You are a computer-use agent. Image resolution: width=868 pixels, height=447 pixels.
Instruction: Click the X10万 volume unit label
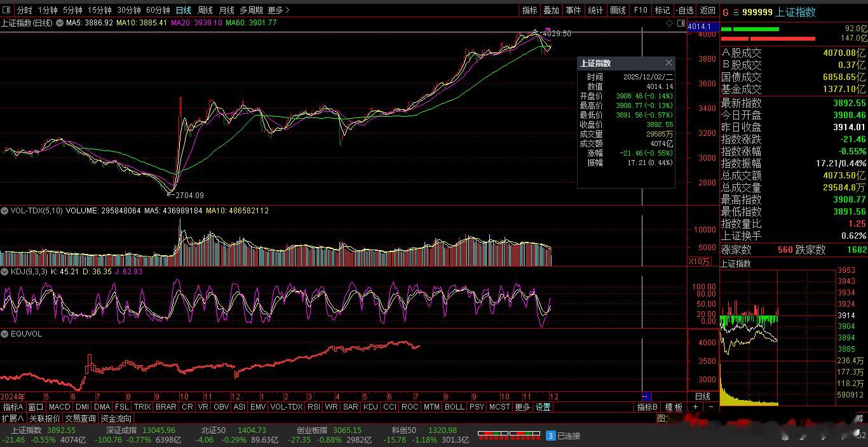click(x=700, y=261)
